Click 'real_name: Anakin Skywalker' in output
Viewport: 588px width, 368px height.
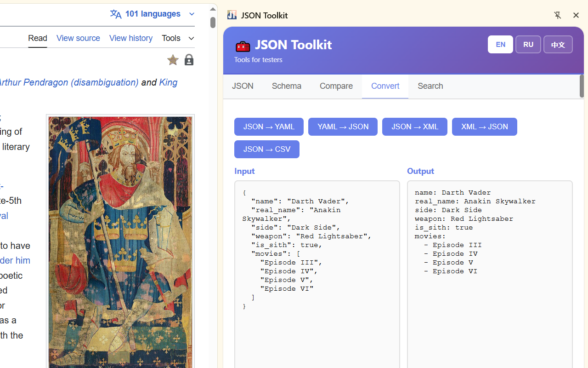475,201
